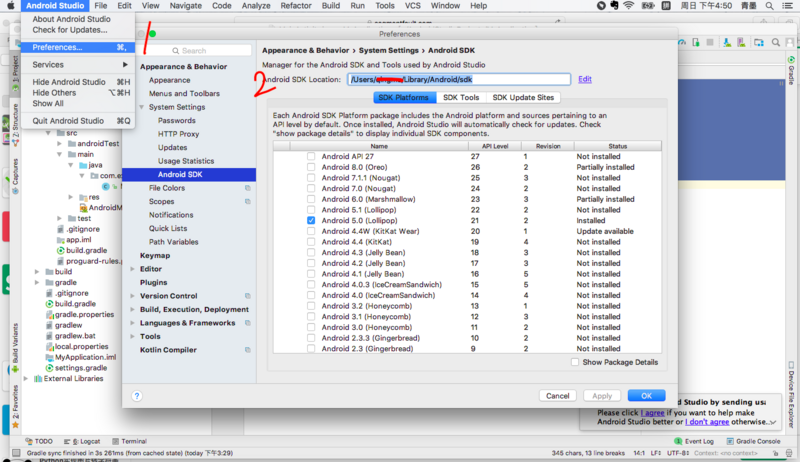Screen dimensions: 800x462
Task: Choose Preferences… in Android Studio menu
Action: tap(78, 47)
